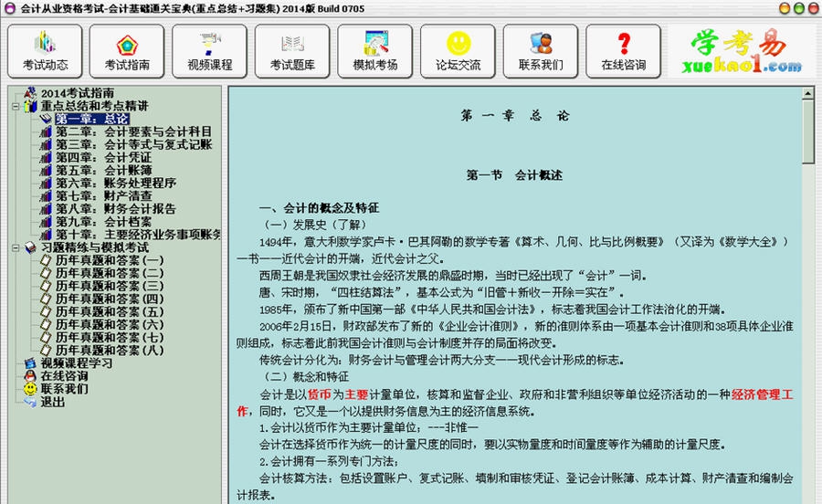This screenshot has height=504, width=822.
Task: Click the open book icon for 第一章
Action: coord(47,119)
